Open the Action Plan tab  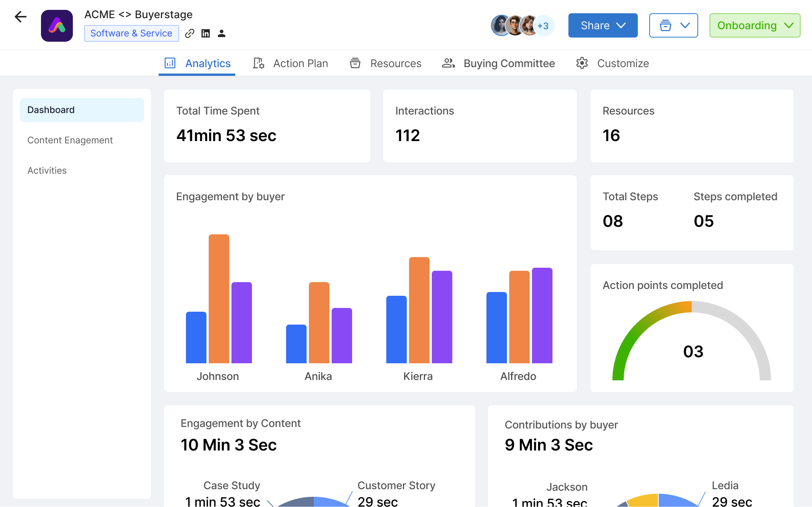click(300, 63)
